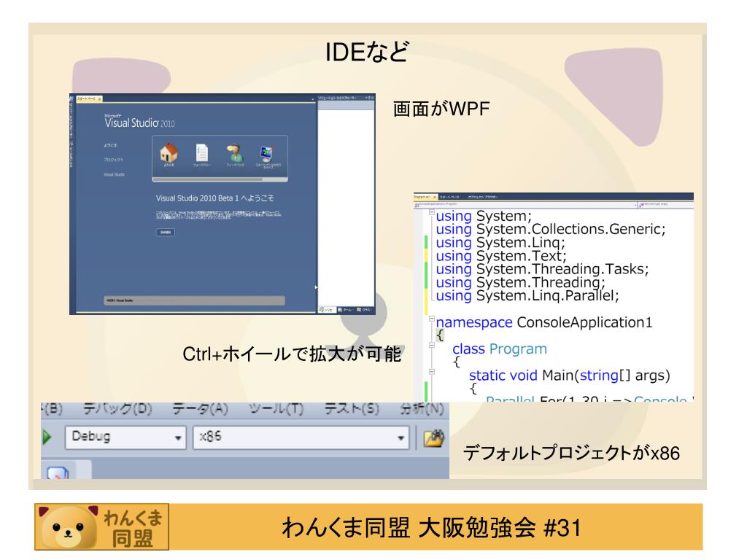
Task: Click the ようこそ link in Start Page sidebar
Action: point(110,145)
